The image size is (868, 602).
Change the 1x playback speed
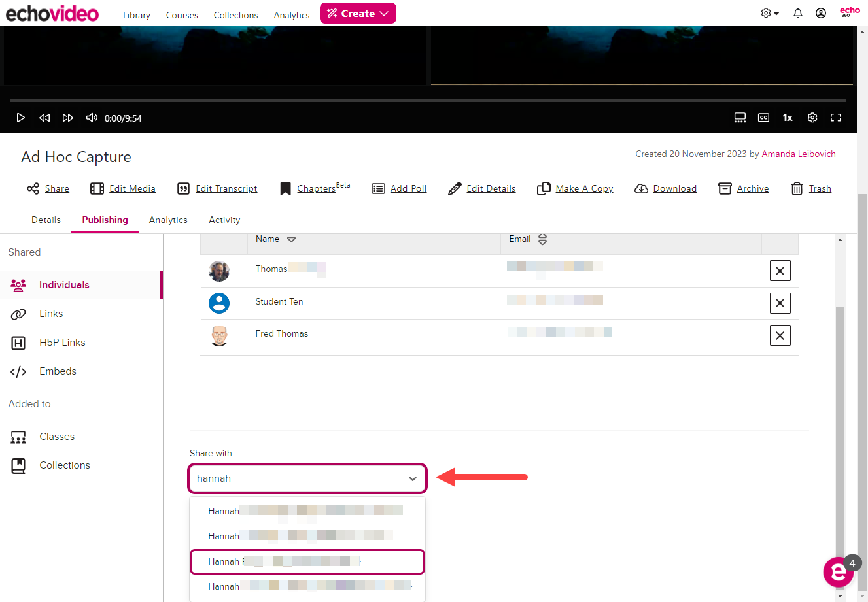[788, 118]
